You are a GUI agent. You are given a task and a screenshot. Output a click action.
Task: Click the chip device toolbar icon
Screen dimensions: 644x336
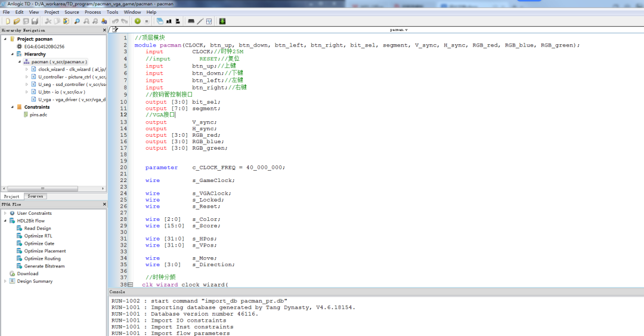point(191,21)
